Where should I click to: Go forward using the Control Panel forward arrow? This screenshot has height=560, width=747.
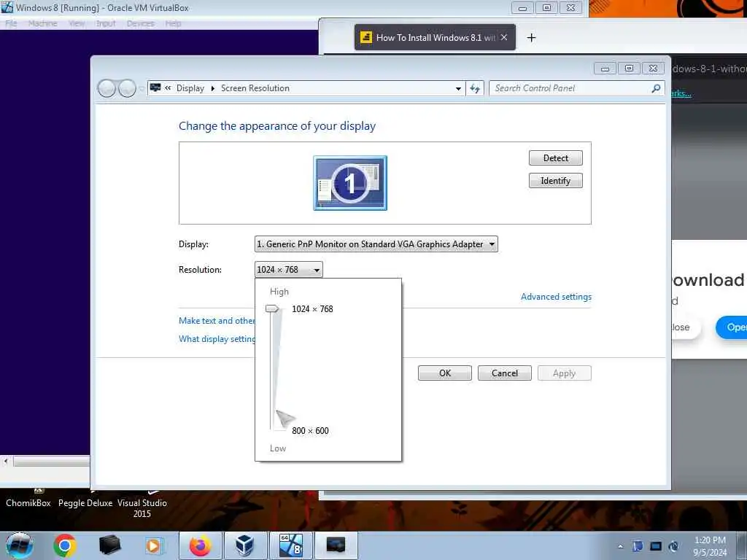127,88
